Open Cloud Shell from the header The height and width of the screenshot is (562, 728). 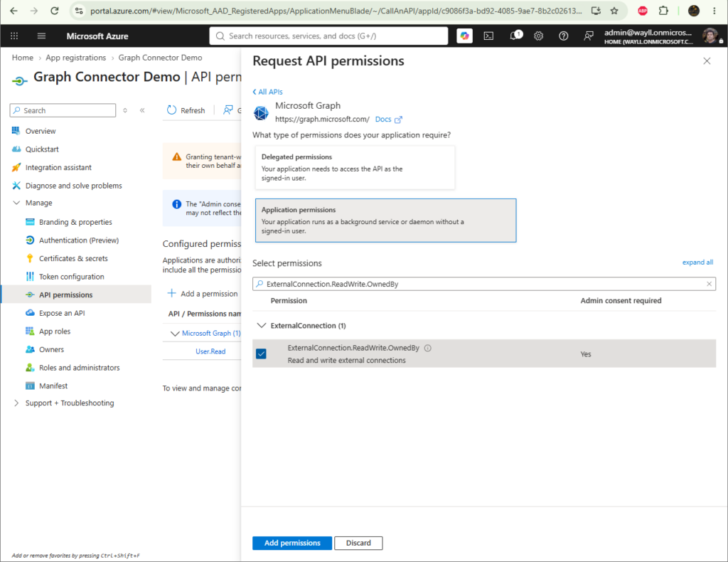[488, 36]
